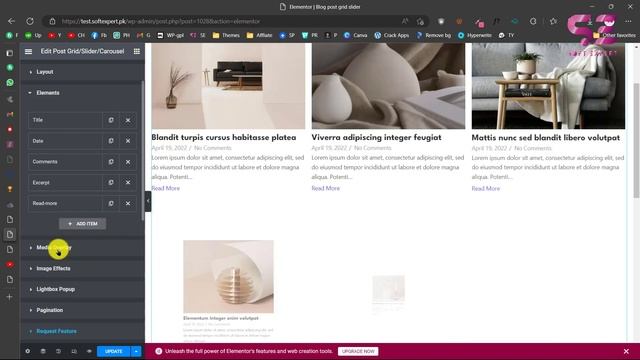The height and width of the screenshot is (360, 640).
Task: Expand the Image Effects section
Action: coord(82,269)
